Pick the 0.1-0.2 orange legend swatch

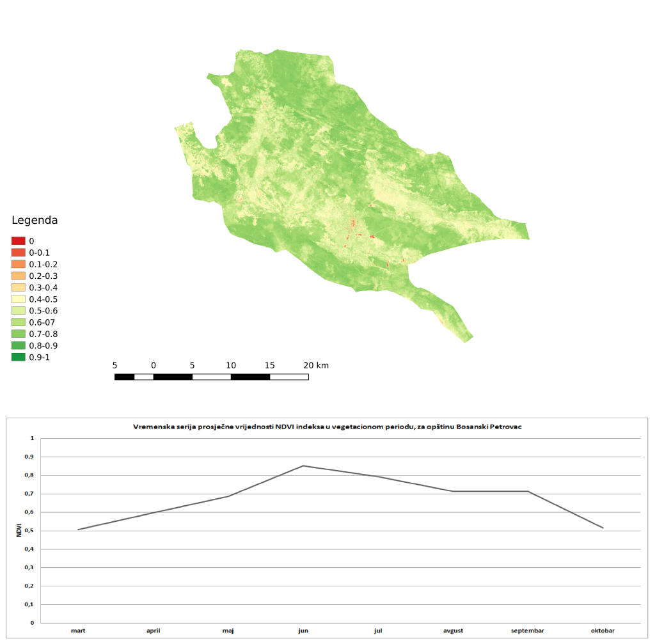pos(18,264)
